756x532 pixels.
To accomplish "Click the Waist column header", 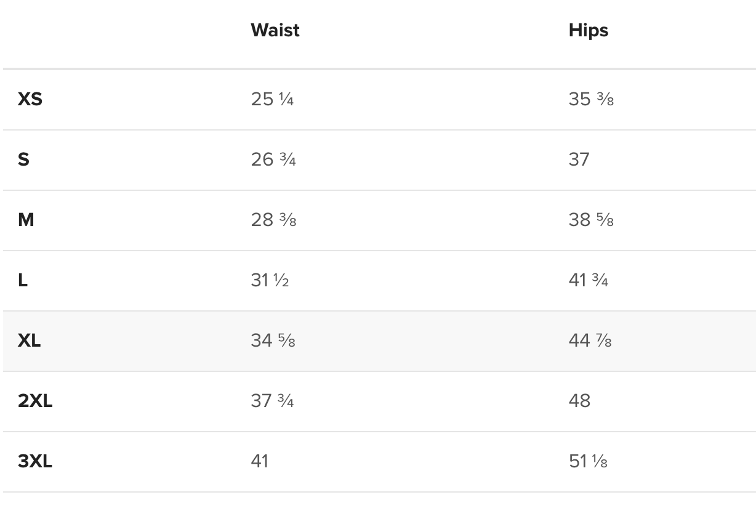I will click(275, 30).
